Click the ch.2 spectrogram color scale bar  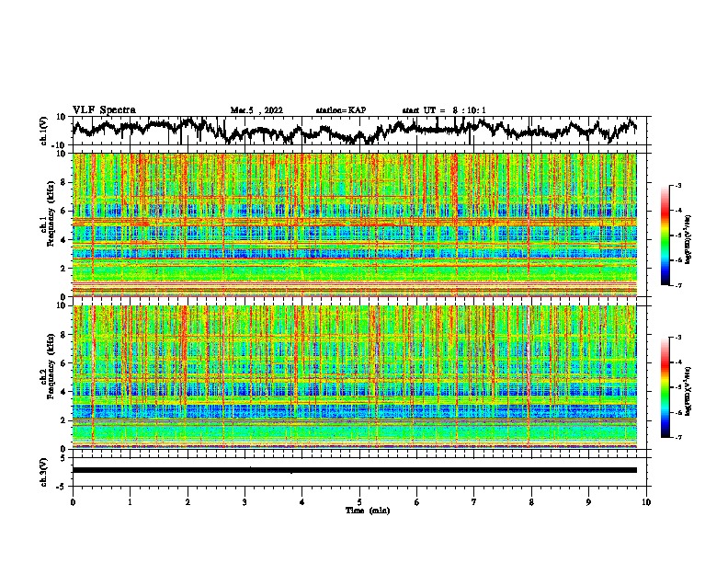pyautogui.click(x=665, y=387)
